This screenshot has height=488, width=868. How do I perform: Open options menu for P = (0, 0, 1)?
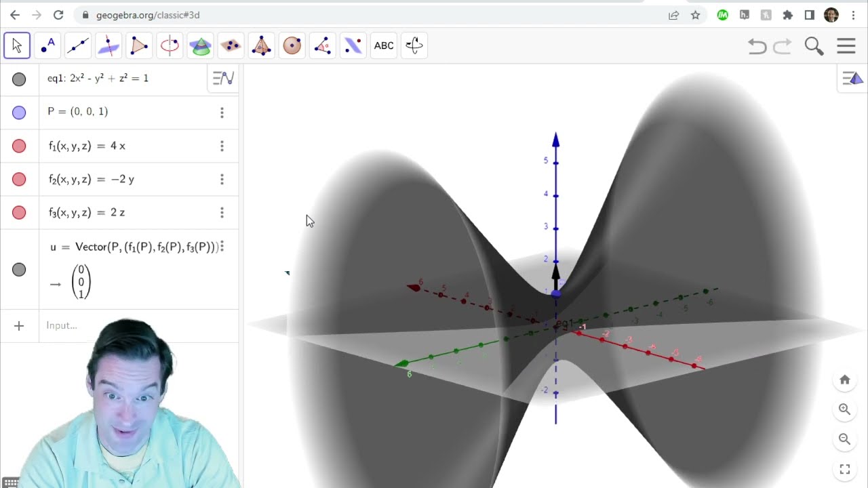pos(222,113)
